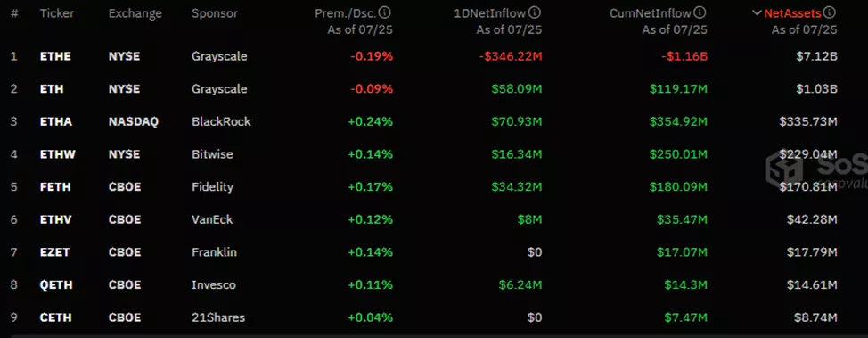Click the EZET Franklin ticker
Screen dimensions: 868x338
[54, 252]
